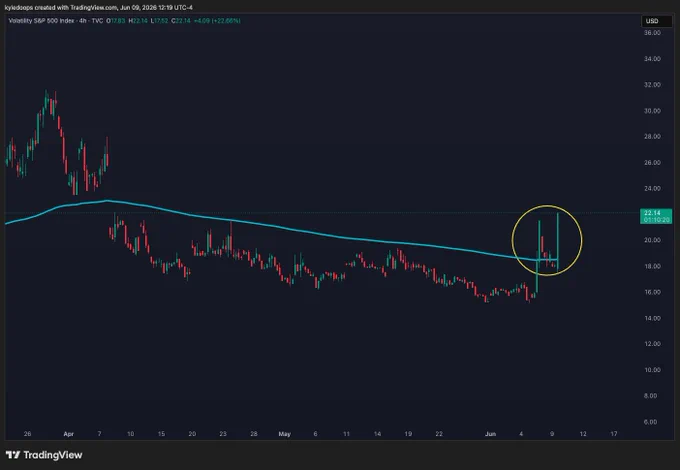Screen dimensions: 680x470
Task: Click the Apr label on the time axis
Action: tap(69, 434)
